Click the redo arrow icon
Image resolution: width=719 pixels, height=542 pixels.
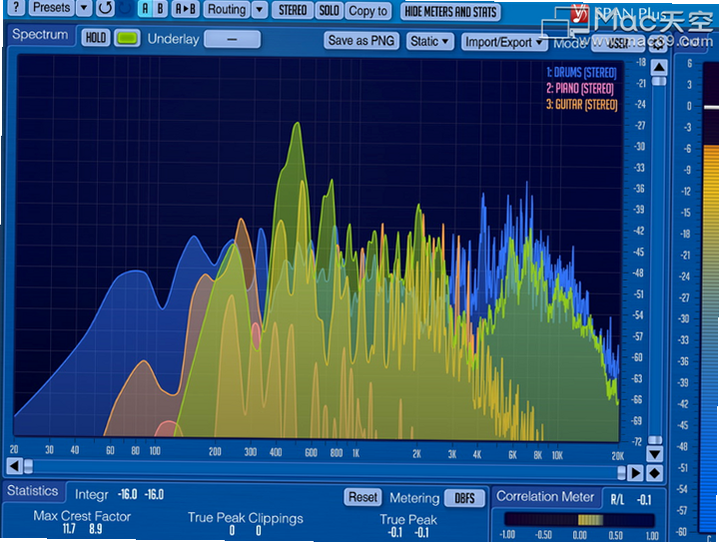(x=125, y=8)
